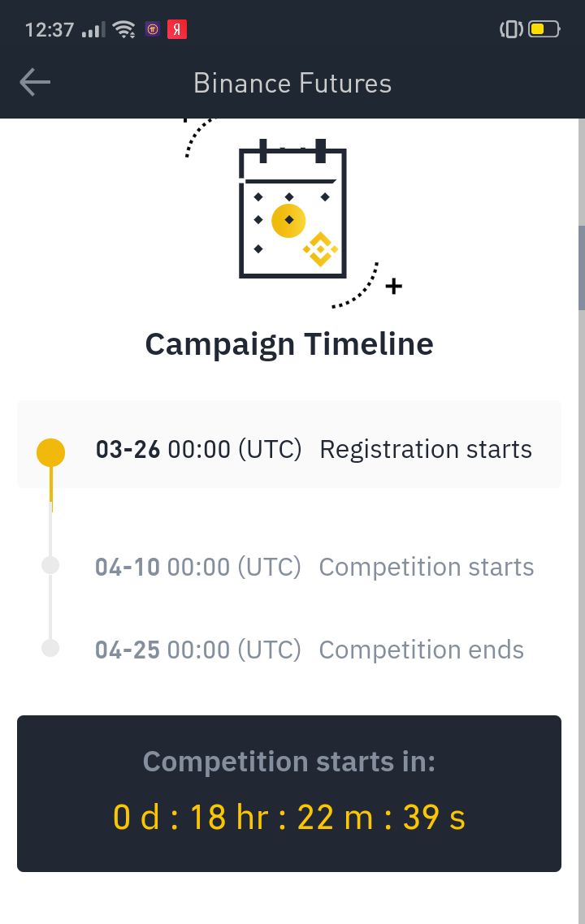Click the plus sign near calendar

click(x=393, y=287)
